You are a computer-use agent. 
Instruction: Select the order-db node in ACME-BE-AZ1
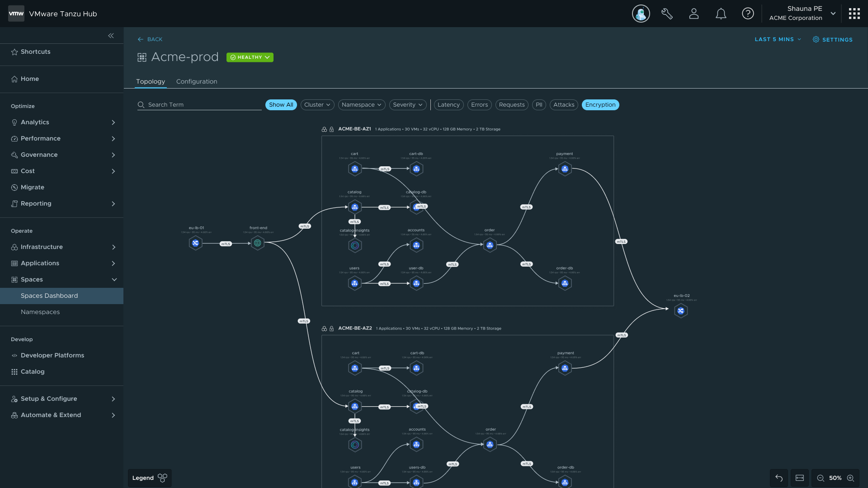(x=565, y=283)
